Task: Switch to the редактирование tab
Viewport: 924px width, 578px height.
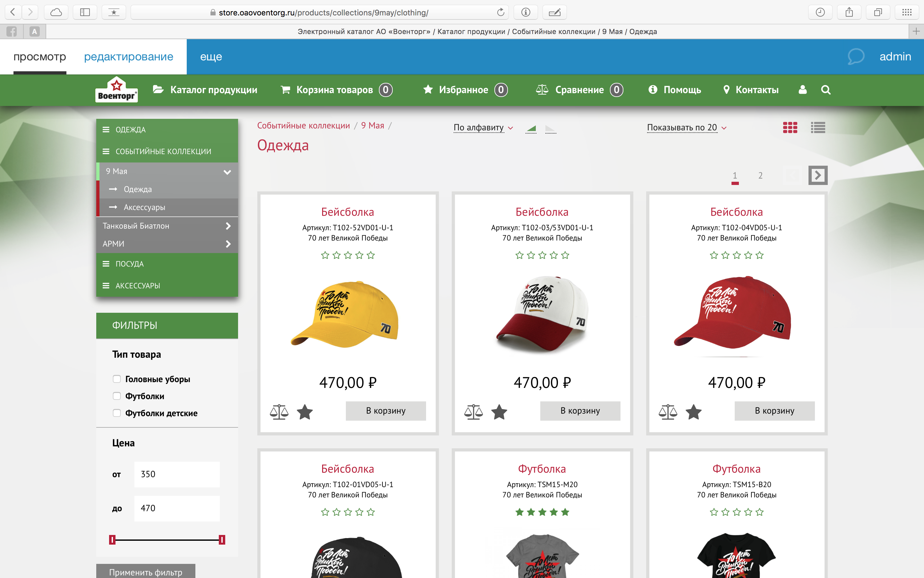Action: [x=129, y=57]
